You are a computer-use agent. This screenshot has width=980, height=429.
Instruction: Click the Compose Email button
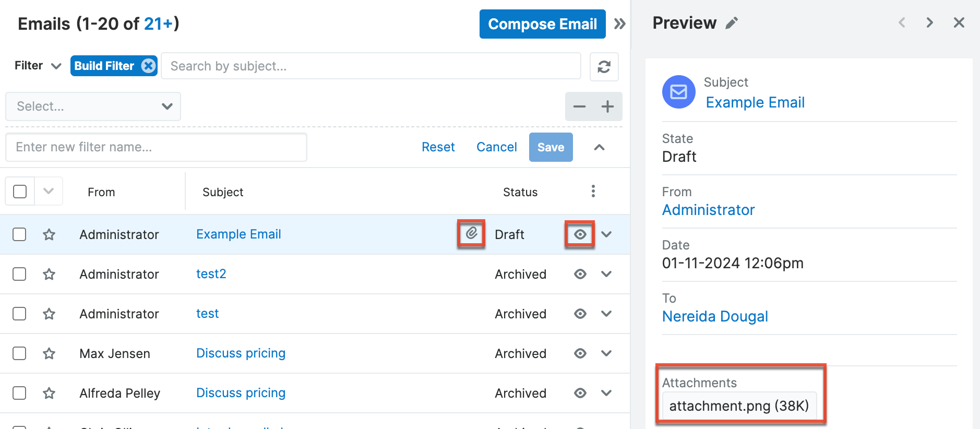[x=542, y=24]
